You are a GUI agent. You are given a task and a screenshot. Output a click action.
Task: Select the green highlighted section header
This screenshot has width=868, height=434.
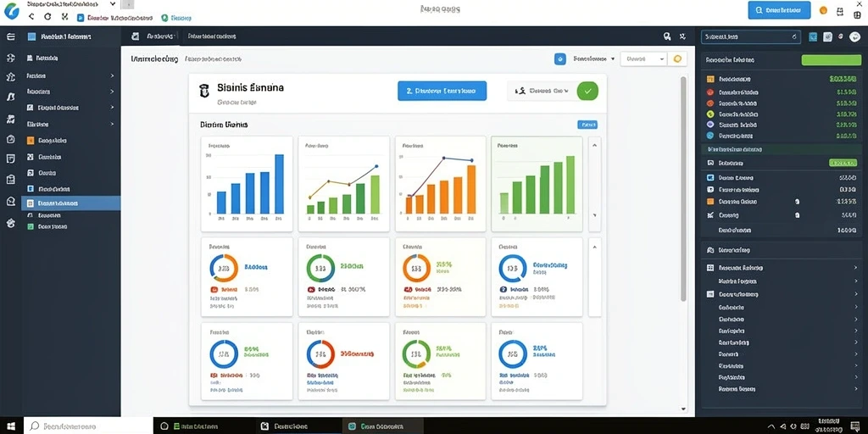(x=781, y=149)
